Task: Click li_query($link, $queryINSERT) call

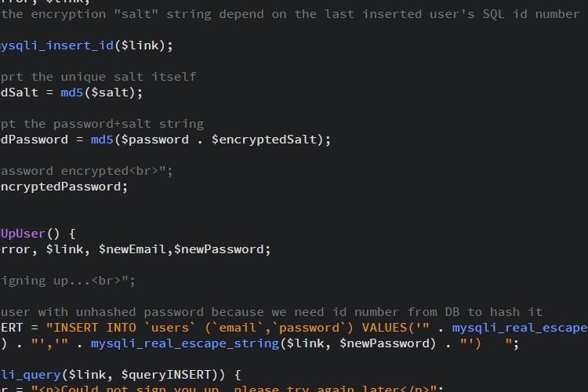Action: coord(112,375)
